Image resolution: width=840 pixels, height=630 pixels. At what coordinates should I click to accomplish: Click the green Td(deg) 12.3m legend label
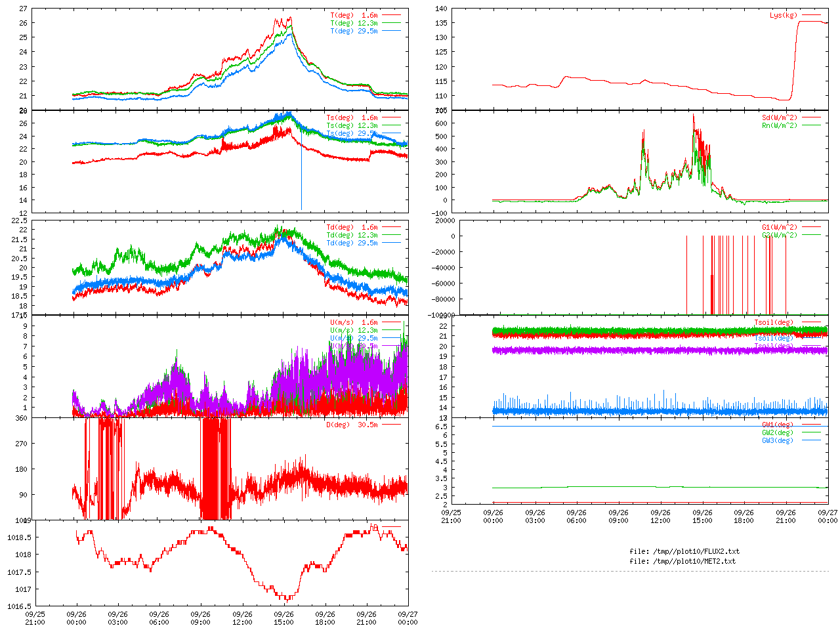(x=352, y=235)
